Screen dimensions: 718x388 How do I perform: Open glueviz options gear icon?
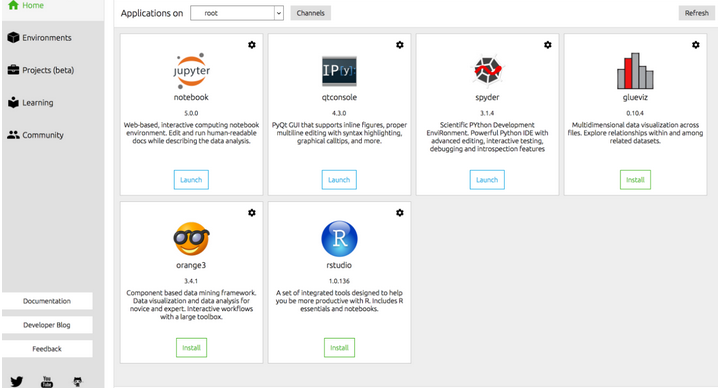tap(696, 45)
